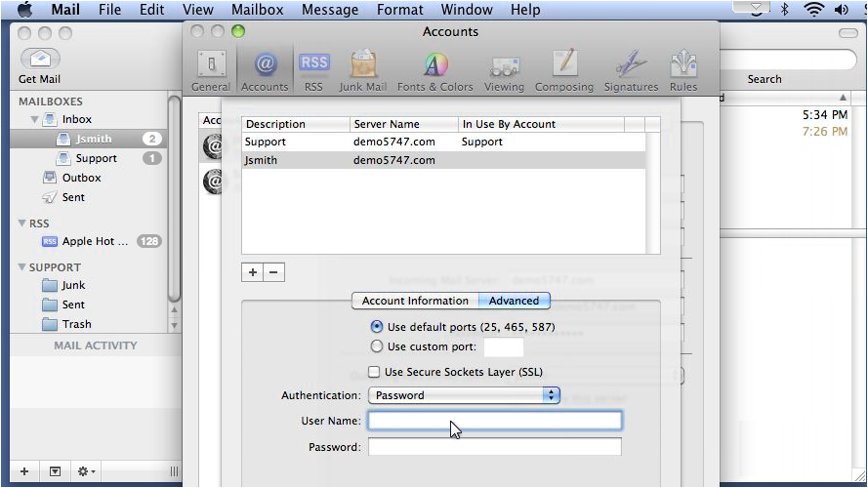Click add mailbox plus button at sidebar bottom
The image size is (868, 488).
click(x=23, y=471)
